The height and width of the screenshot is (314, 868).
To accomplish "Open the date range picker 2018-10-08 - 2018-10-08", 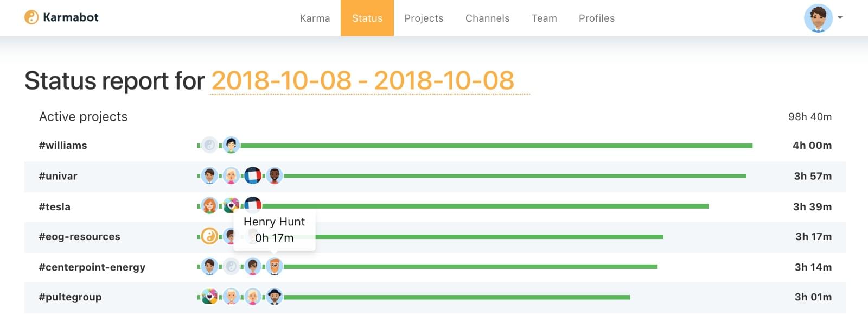I will click(362, 80).
